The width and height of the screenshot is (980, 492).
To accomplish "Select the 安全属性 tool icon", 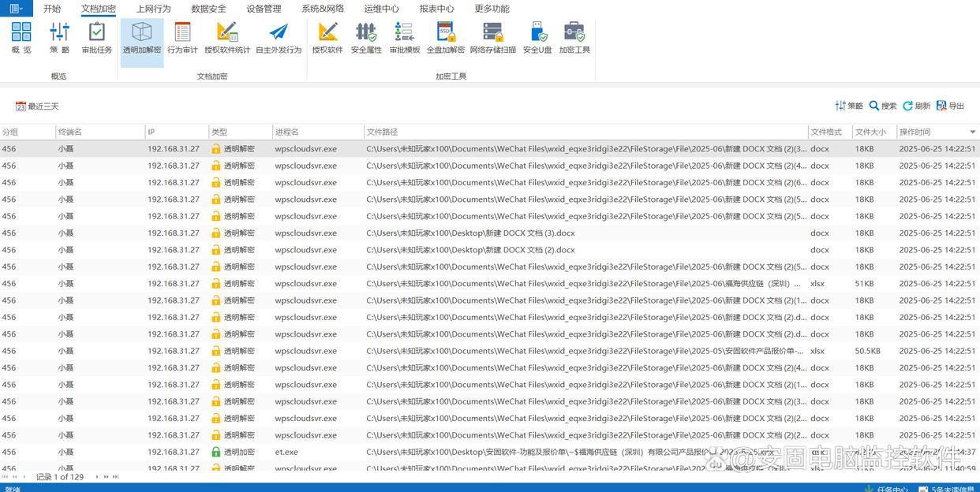I will (x=366, y=37).
